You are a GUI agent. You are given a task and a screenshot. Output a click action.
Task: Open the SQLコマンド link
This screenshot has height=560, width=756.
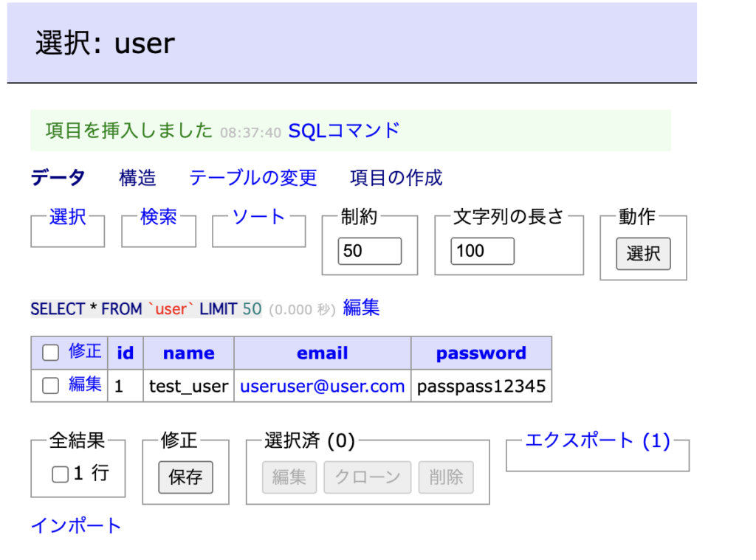click(x=344, y=131)
